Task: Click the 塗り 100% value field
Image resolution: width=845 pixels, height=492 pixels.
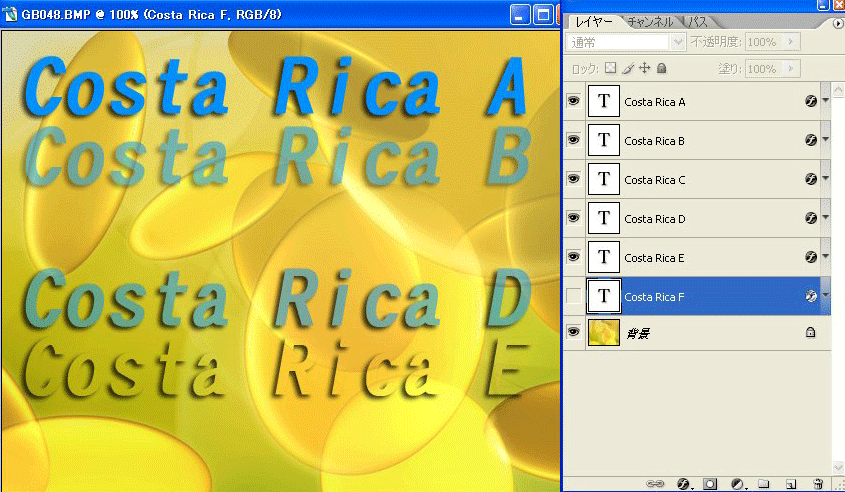Action: coord(766,68)
